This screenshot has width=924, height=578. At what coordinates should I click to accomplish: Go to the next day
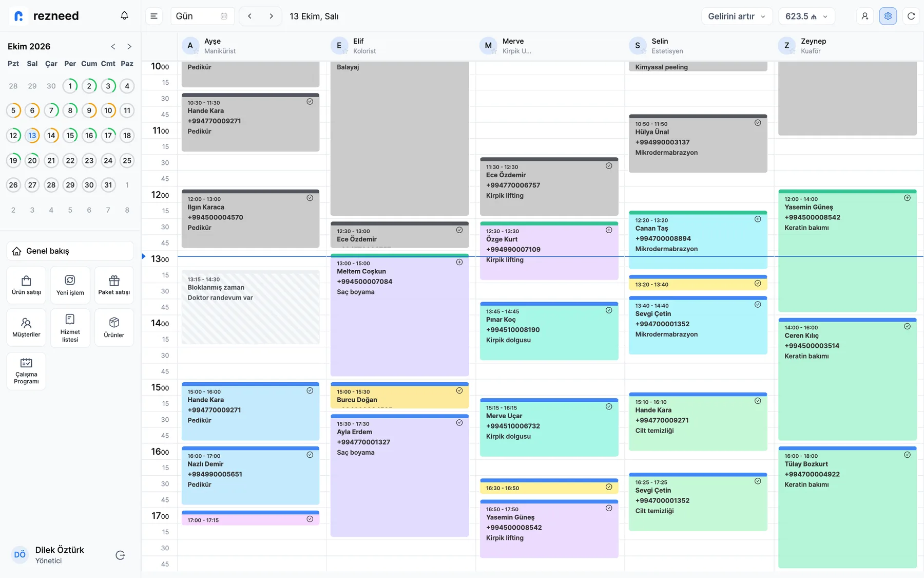point(271,16)
